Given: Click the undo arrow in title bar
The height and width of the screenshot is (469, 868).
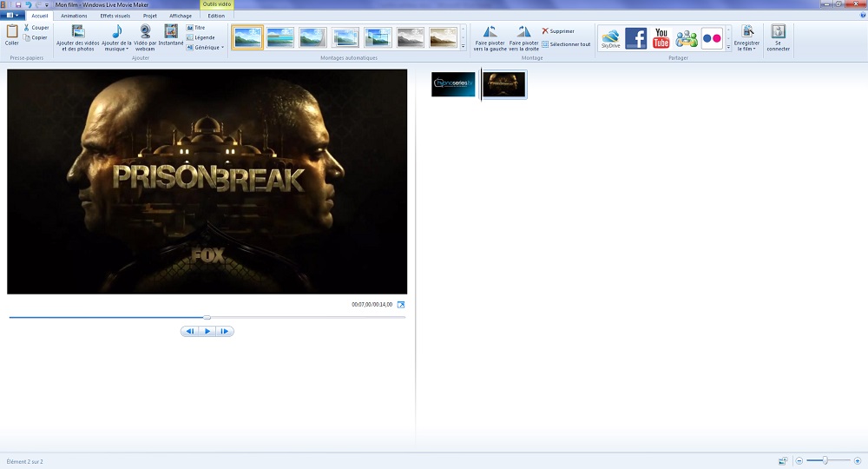Looking at the screenshot, I should [29, 4].
